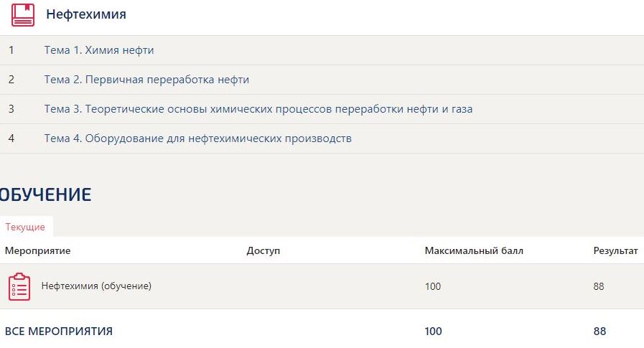
Task: Open the Нефтехимия (обучение) event
Action: tap(96, 286)
